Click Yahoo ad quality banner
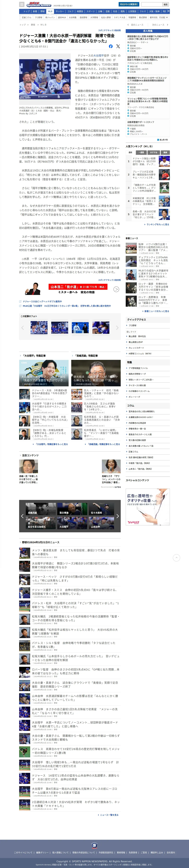 147,507
